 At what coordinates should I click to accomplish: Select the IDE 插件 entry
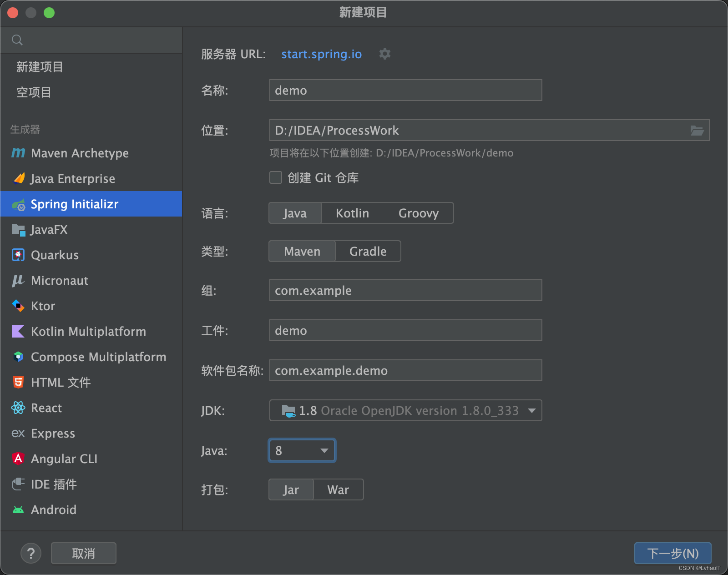pyautogui.click(x=91, y=484)
